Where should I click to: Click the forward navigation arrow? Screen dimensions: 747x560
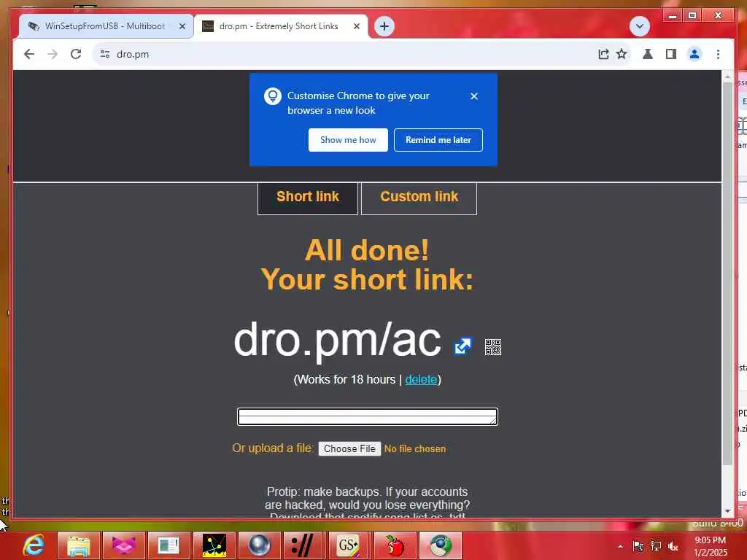click(x=53, y=54)
